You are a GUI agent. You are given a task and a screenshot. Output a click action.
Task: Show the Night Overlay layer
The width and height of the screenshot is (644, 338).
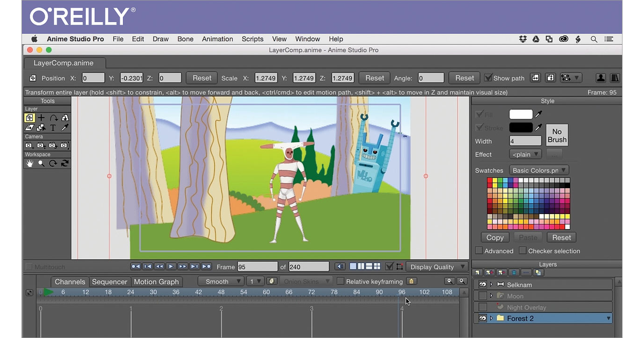(482, 307)
